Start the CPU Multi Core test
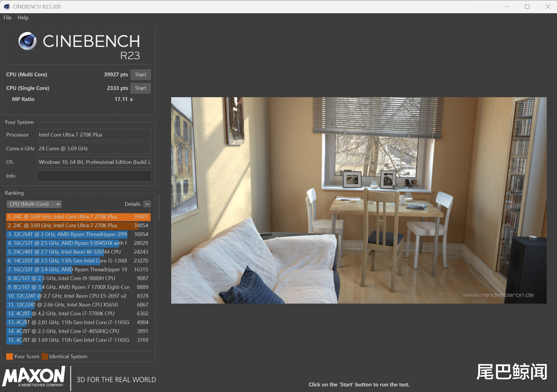Screen dimensions: 557x392 coord(141,75)
